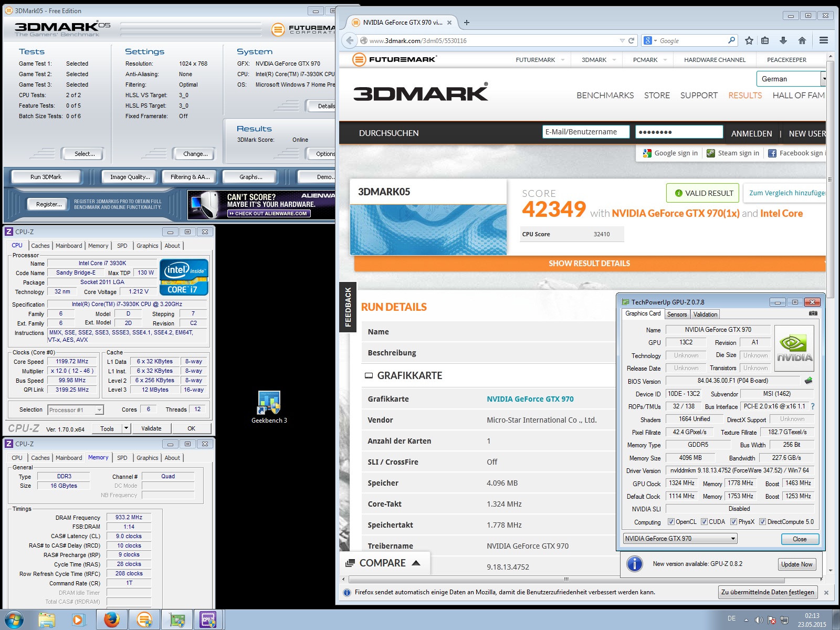Image resolution: width=840 pixels, height=630 pixels.
Task: Click the Register button in 3DMark05
Action: [49, 204]
